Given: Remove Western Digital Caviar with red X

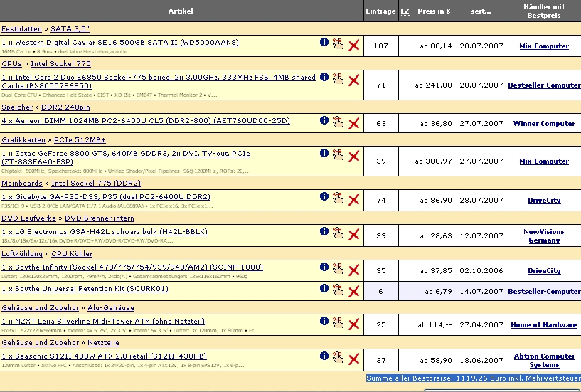Looking at the screenshot, I should 354,46.
